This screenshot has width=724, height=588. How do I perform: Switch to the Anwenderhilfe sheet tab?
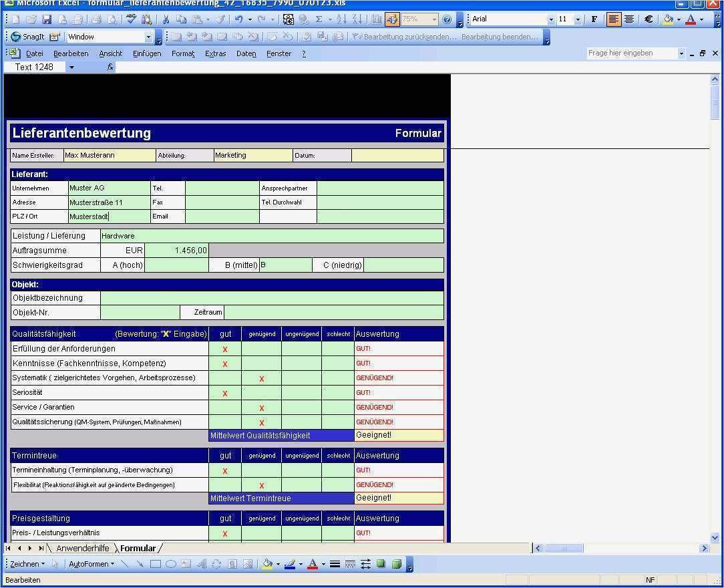(x=83, y=548)
